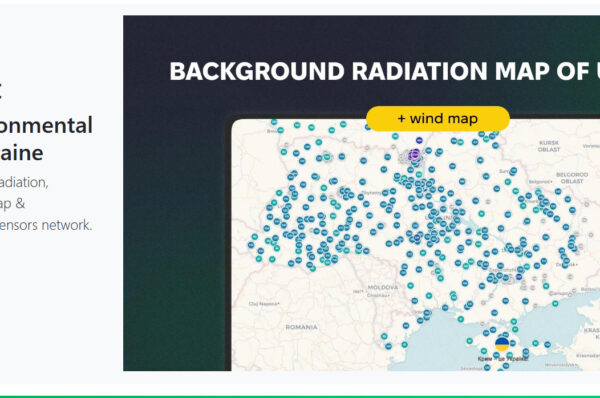Select the blue sensor marker at Sumy
Viewport: 600px width, 398px height.
click(513, 171)
